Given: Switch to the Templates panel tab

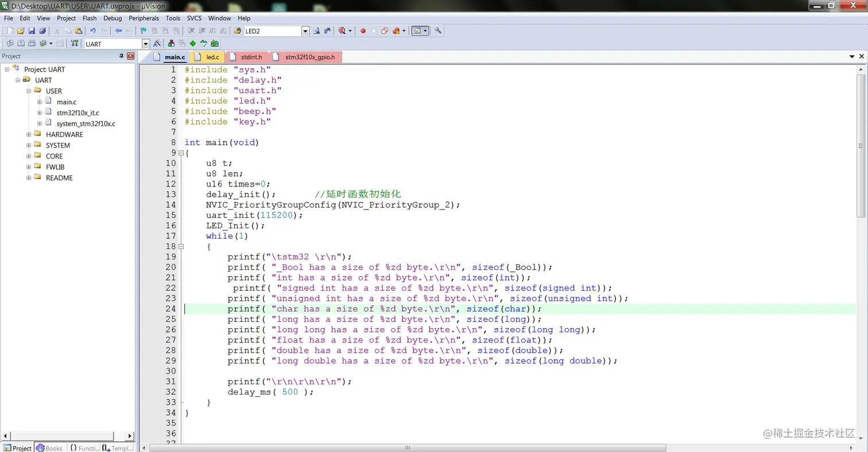Looking at the screenshot, I should 118,448.
